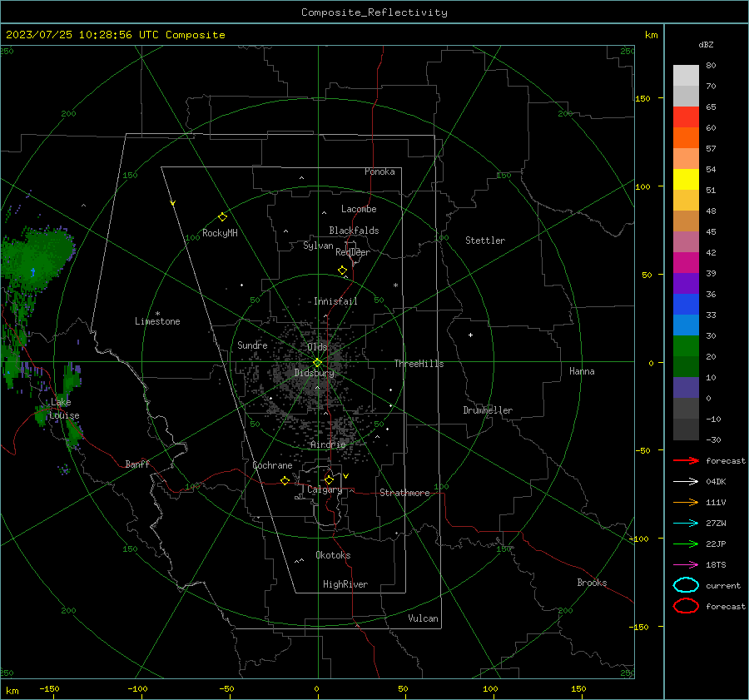Click the cyan 27ZW arrow legend icon
The width and height of the screenshot is (749, 700).
pyautogui.click(x=686, y=524)
